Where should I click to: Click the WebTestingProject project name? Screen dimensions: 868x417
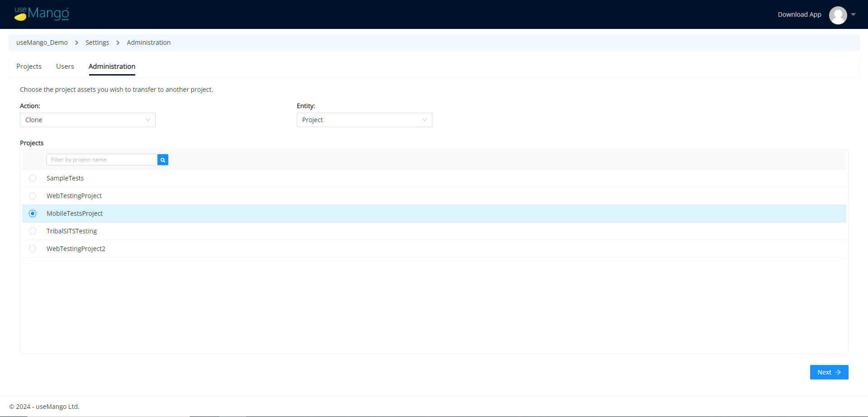coord(74,196)
